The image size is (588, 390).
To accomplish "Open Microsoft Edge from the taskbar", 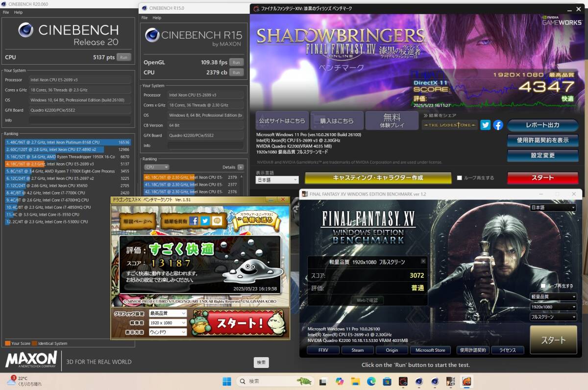I will [371, 381].
